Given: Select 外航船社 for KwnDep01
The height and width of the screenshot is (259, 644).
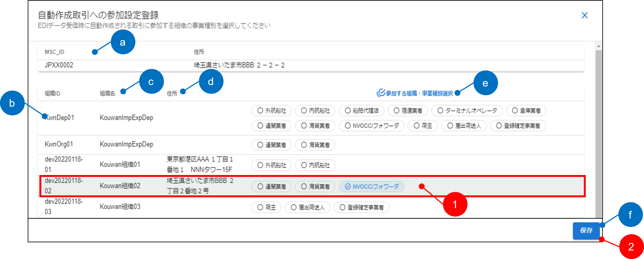Looking at the screenshot, I should (x=271, y=111).
